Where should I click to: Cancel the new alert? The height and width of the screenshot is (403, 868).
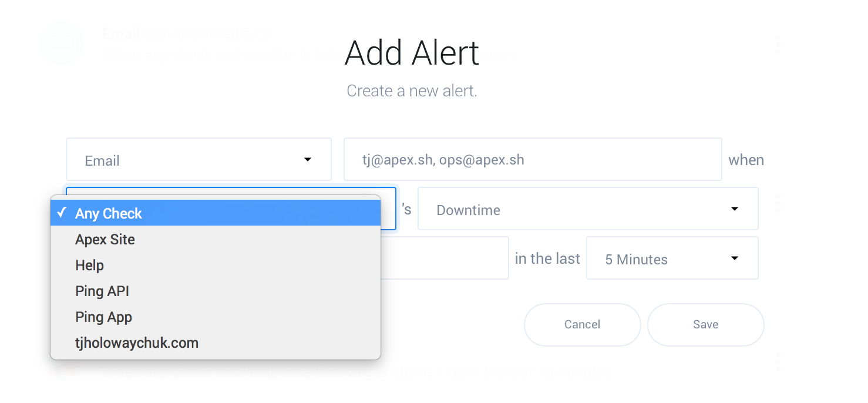[x=582, y=324]
